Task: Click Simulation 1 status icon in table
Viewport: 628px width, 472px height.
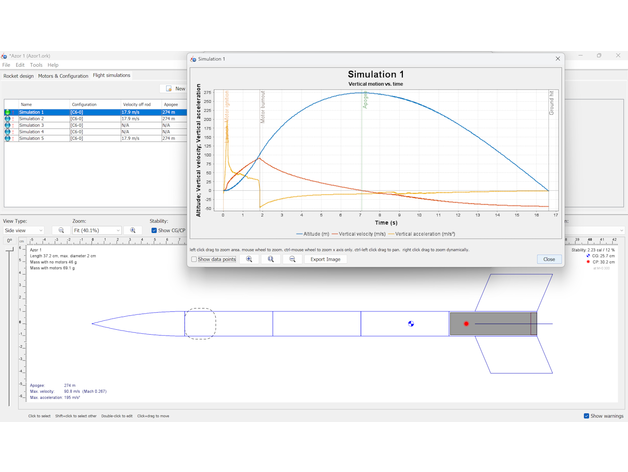Action: [x=8, y=112]
